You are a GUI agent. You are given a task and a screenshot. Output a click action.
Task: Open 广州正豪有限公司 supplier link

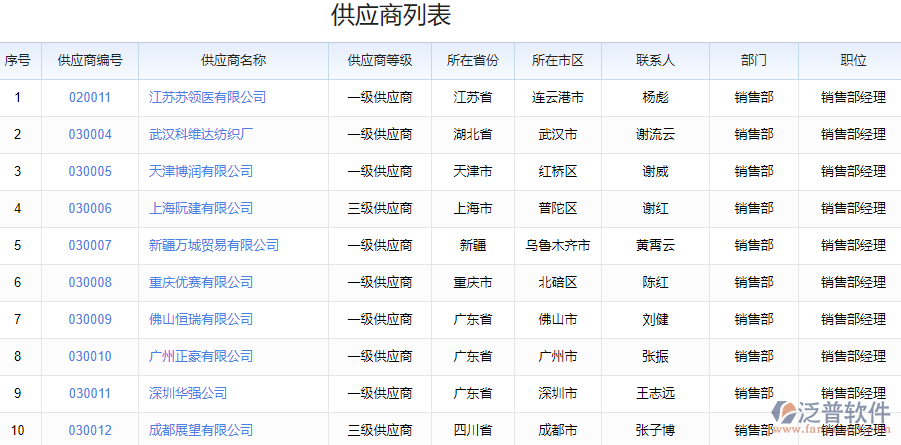201,357
